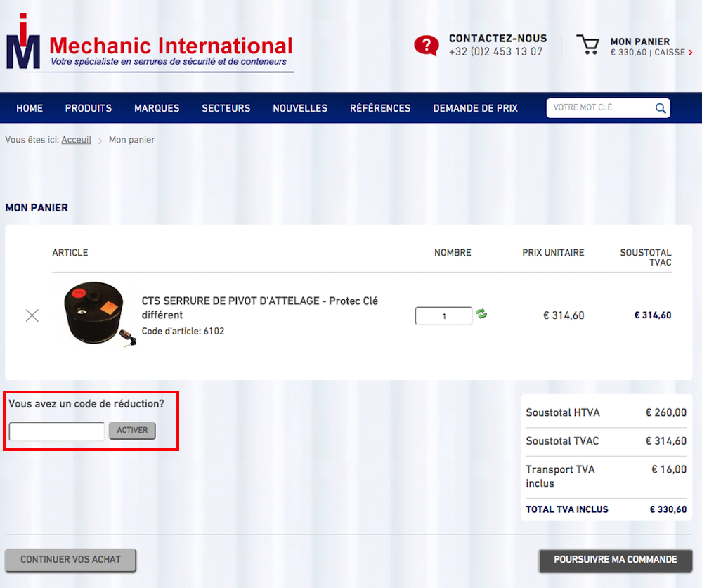Click the green refresh quantity icon

[x=481, y=314]
